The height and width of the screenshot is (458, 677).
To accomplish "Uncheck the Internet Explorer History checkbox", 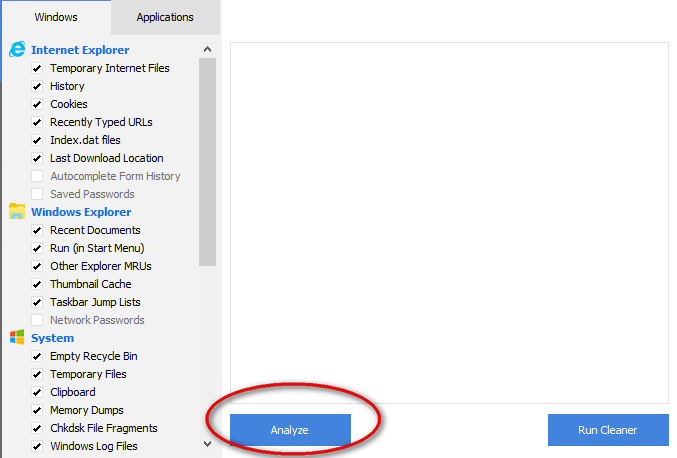I will 37,86.
